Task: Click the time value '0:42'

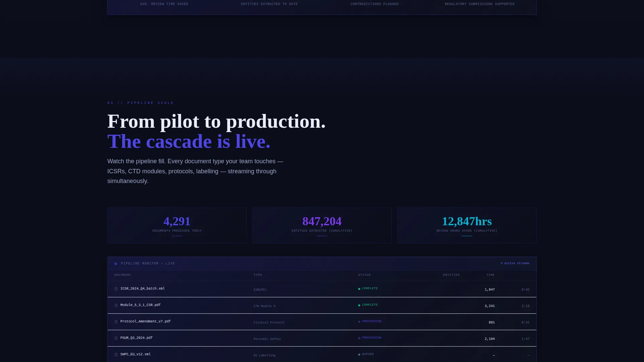Action: [x=526, y=290]
